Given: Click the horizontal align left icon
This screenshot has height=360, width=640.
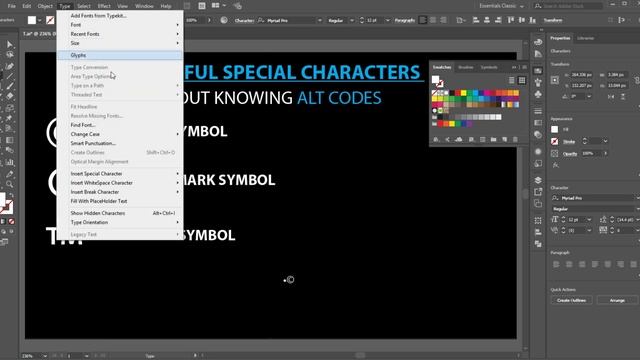Looking at the screenshot, I should pos(476,20).
